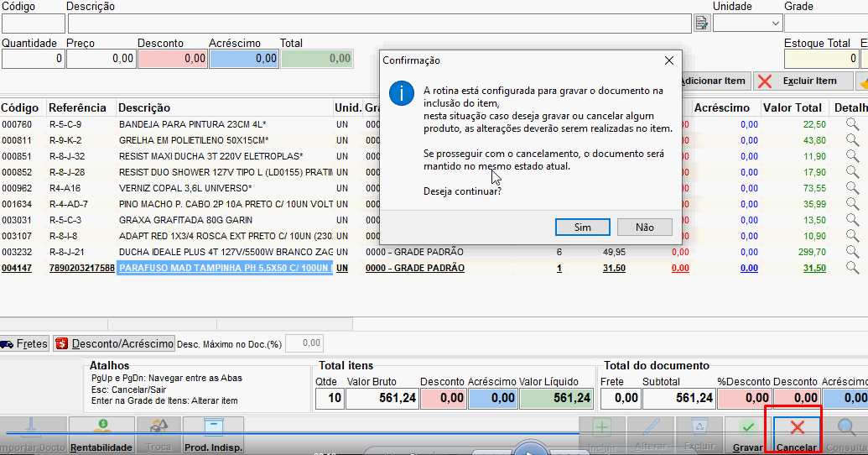This screenshot has height=455, width=868.
Task: Open details magnifier for GRELHA EM POLIETILENO row
Action: [852, 140]
